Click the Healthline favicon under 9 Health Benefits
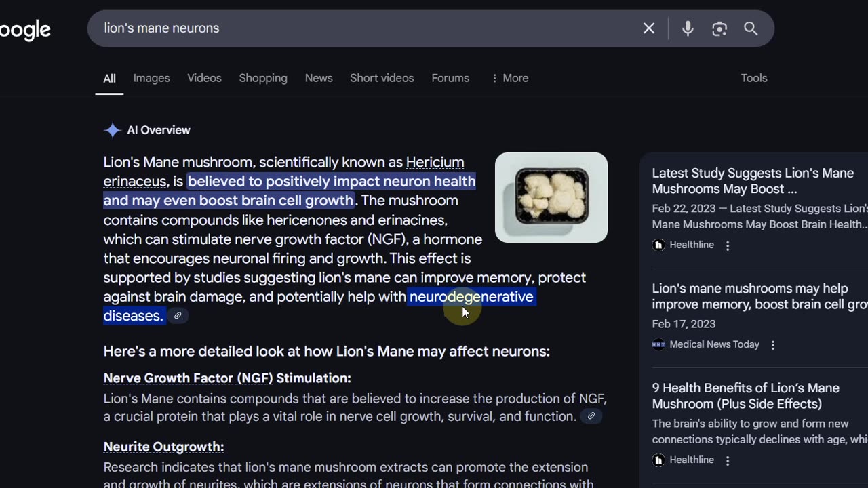 [x=658, y=460]
